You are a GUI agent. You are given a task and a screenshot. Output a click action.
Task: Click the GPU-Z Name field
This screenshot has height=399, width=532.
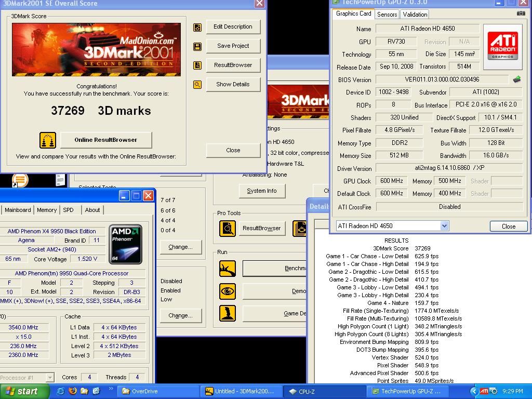428,29
